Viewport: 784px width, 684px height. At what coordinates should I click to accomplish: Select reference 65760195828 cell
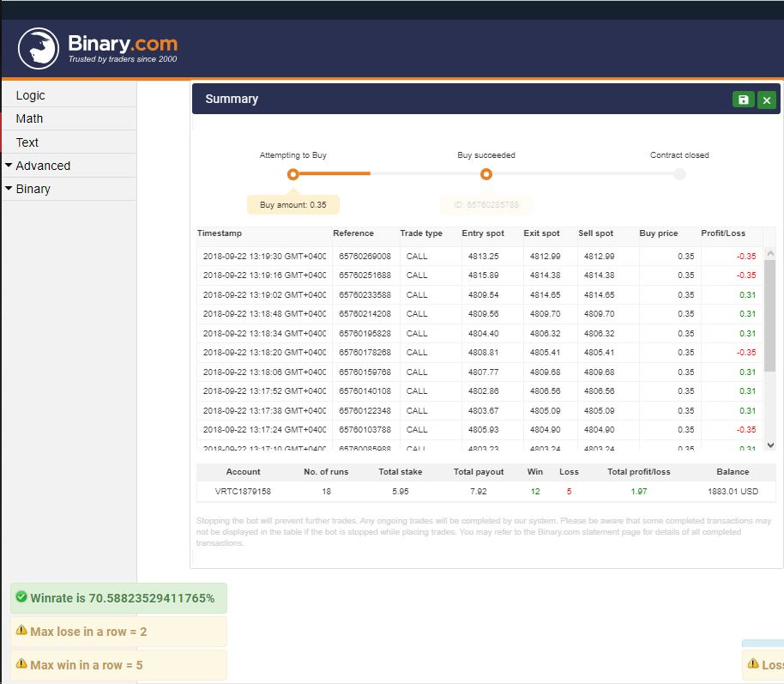coord(365,333)
